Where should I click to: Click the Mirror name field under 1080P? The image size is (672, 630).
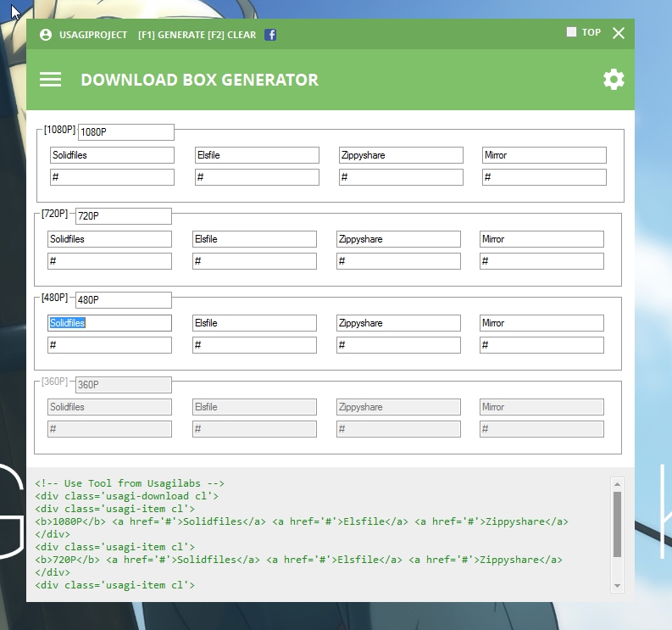pos(544,155)
